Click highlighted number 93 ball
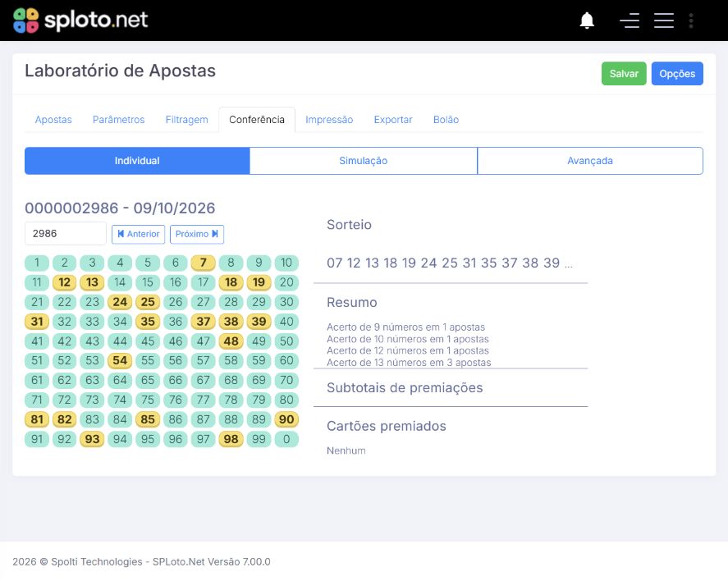The image size is (728, 581). 92,439
